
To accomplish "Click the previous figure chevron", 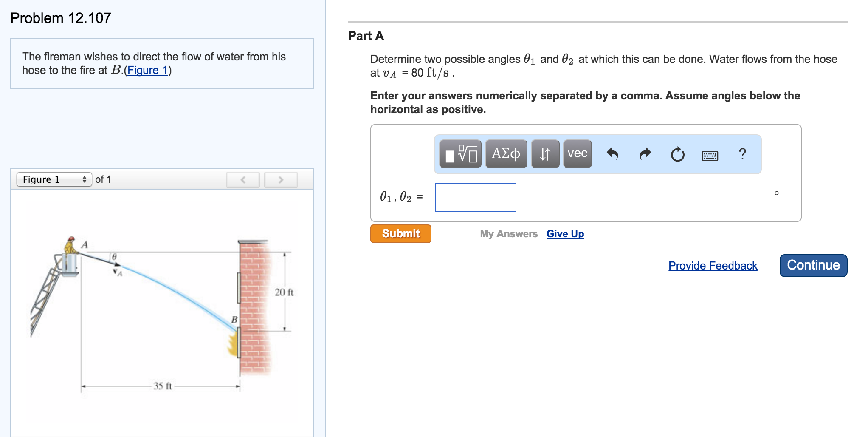I will pyautogui.click(x=242, y=179).
